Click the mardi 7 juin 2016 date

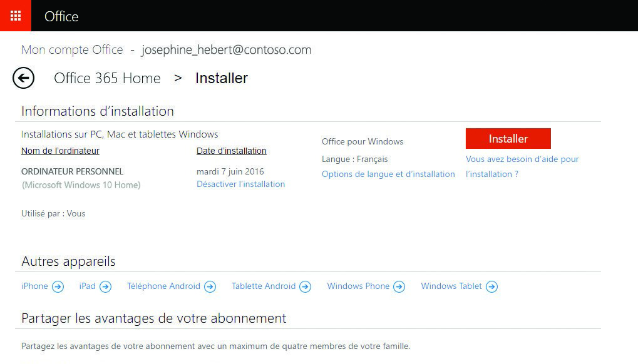tap(230, 171)
